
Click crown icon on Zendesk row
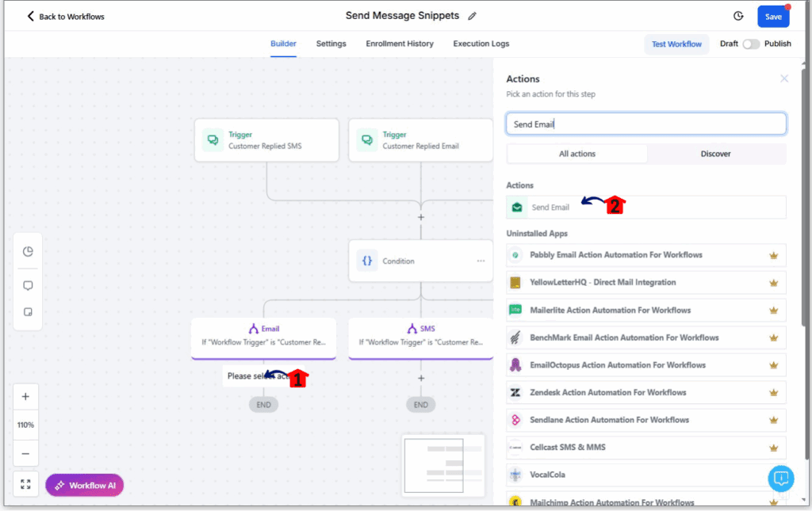[x=774, y=393]
